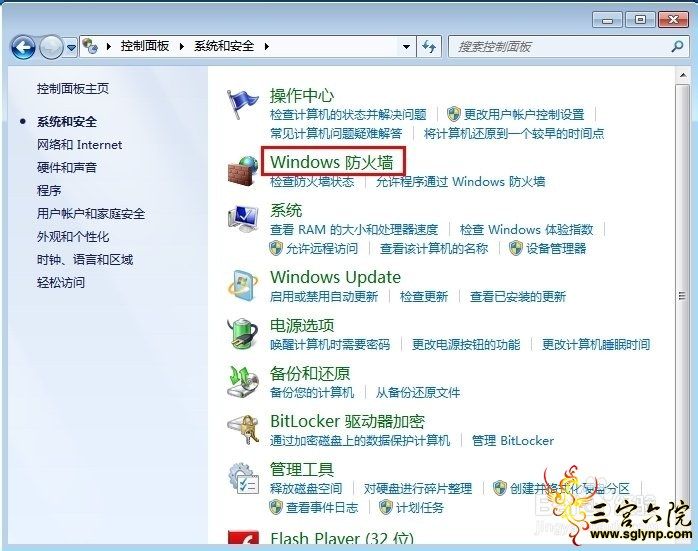
Task: Click the 系统 computer monitor icon
Action: click(243, 219)
